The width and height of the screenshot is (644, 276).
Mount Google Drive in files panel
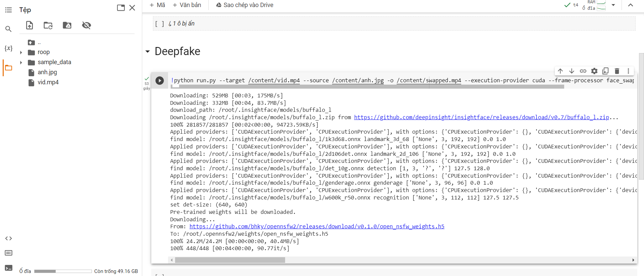point(67,25)
